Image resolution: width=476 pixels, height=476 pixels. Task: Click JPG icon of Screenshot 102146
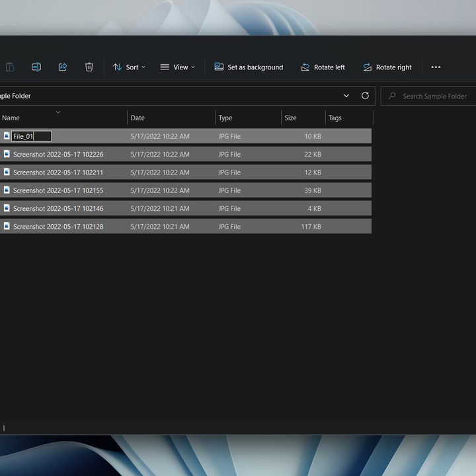pos(7,208)
